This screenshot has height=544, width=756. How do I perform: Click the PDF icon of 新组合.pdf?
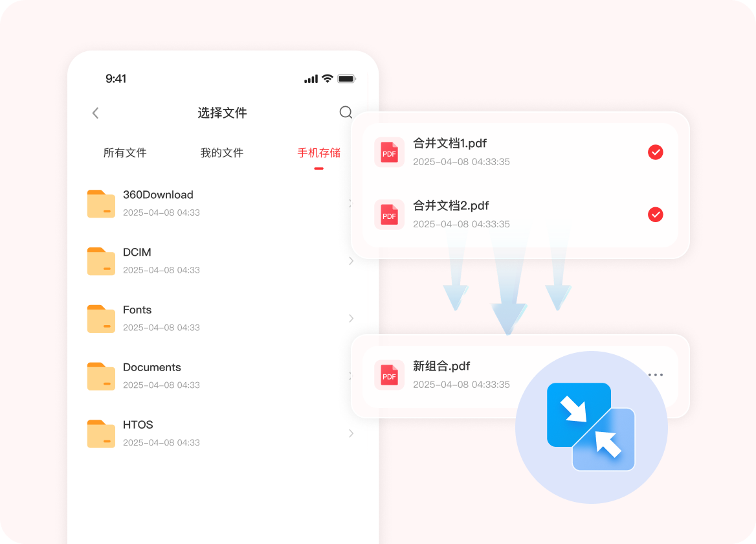(389, 375)
